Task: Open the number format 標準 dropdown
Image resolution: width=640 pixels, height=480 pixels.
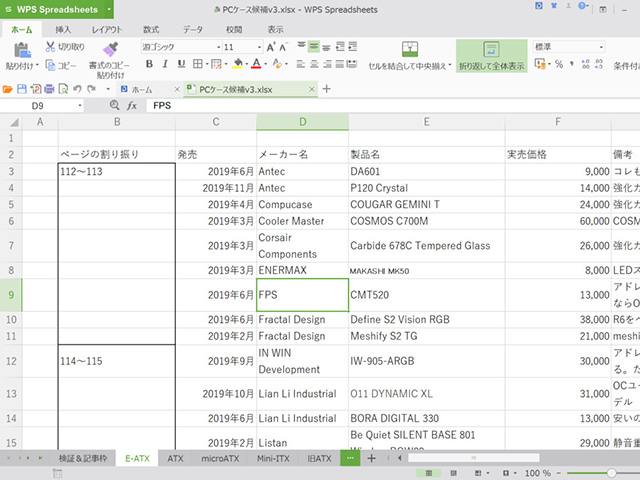Action: point(601,47)
